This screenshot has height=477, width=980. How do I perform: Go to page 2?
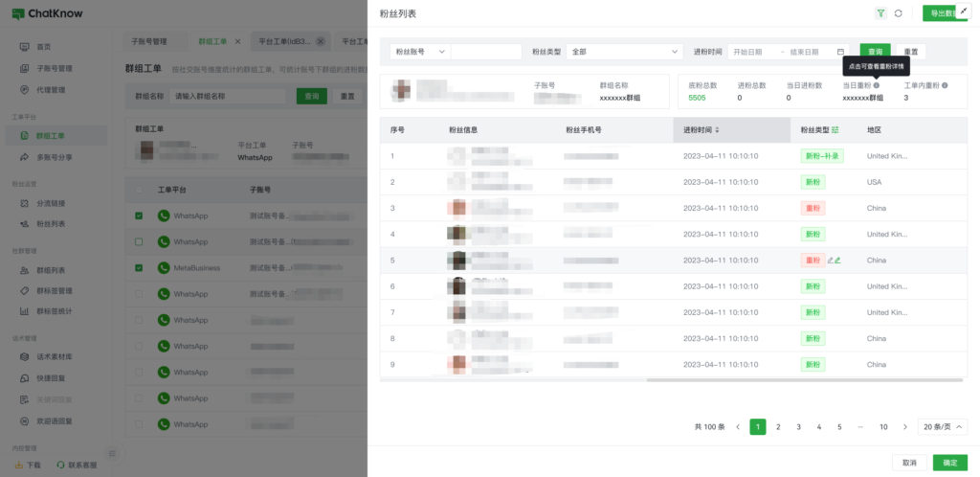coord(778,427)
